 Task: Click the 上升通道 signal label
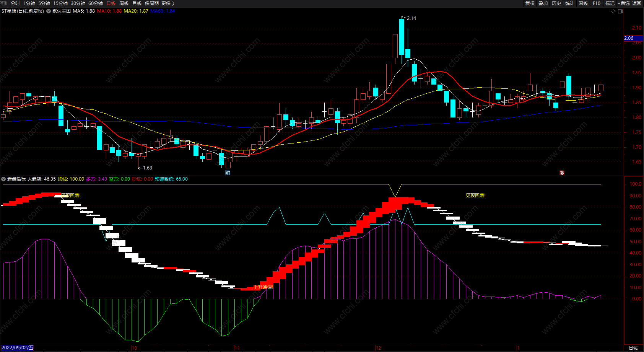click(x=263, y=287)
